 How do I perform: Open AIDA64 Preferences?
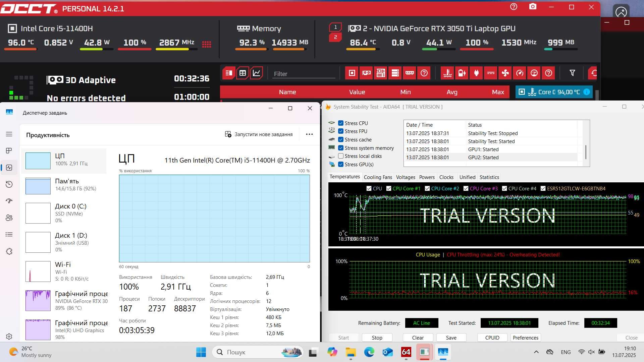click(526, 338)
